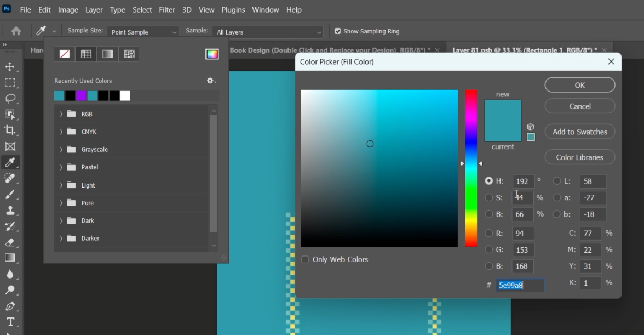Pick the Eraser tool

coord(10,242)
